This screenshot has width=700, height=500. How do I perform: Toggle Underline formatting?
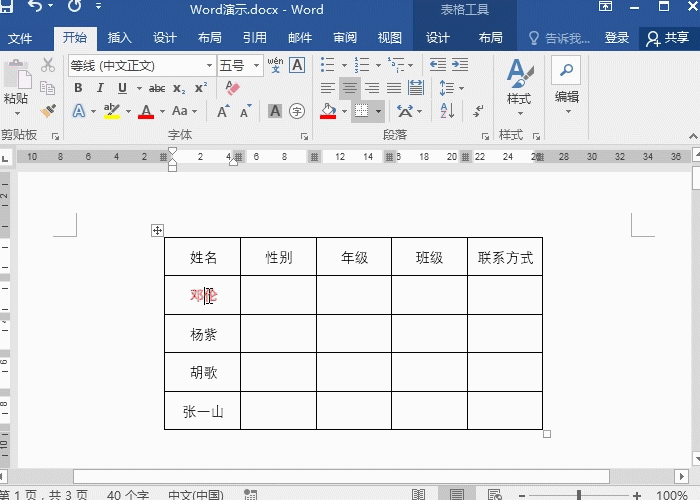click(x=122, y=88)
